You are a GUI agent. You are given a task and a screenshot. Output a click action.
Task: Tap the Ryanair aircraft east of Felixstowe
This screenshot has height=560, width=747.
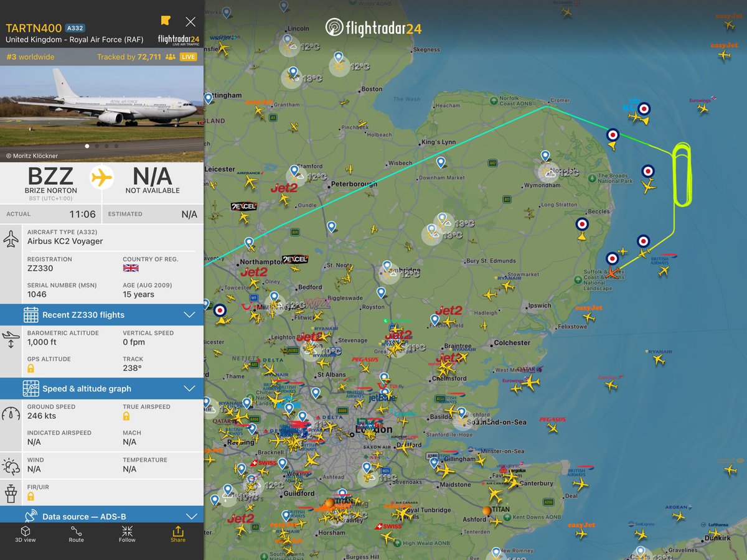659,360
